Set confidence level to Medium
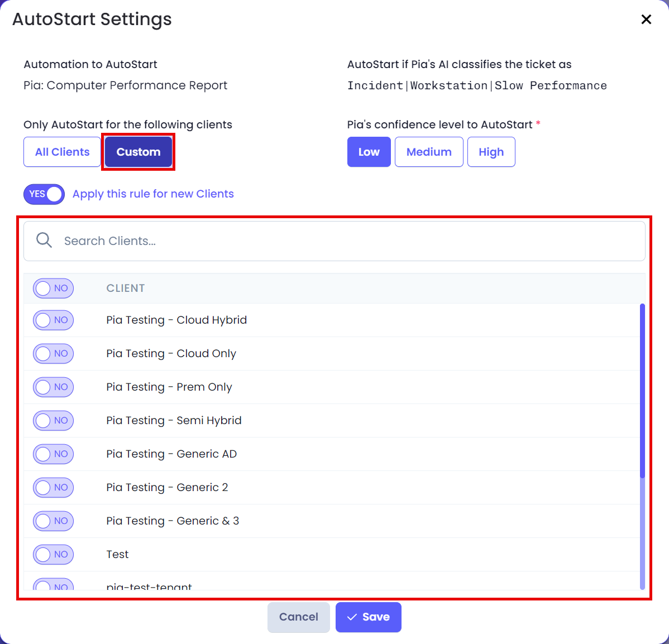This screenshot has height=644, width=669. [x=429, y=152]
